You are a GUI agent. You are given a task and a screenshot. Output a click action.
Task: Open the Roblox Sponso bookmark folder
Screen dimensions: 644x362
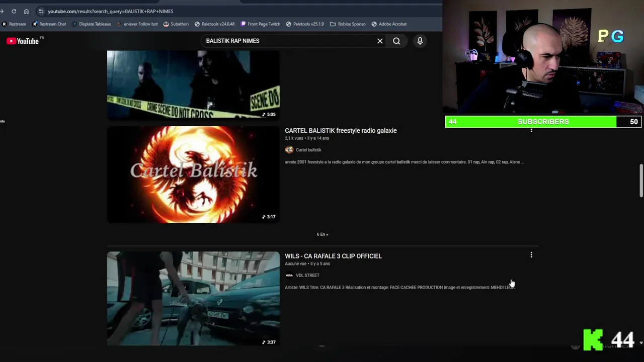click(348, 24)
